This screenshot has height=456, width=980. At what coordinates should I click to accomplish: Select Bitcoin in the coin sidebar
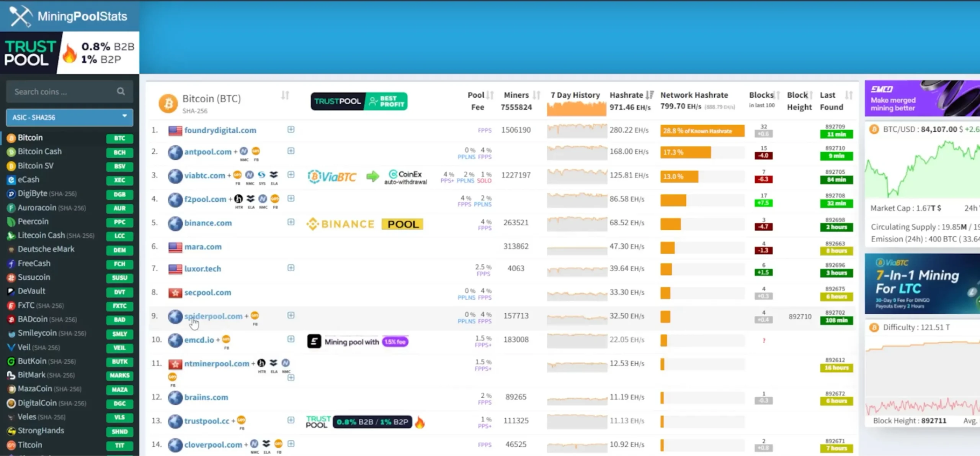[30, 138]
